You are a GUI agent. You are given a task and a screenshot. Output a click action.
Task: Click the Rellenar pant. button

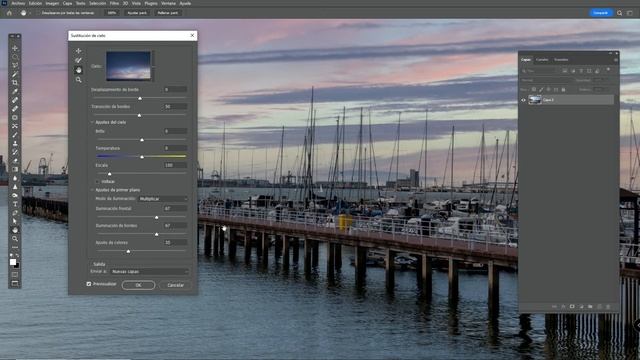coord(168,13)
